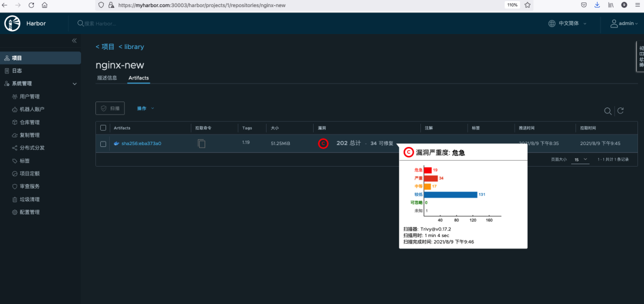Click the Harbor lighthouse logo

pyautogui.click(x=13, y=23)
